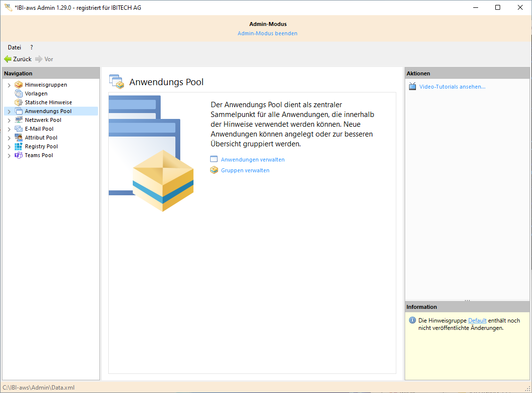Click the Admin-Modus beenden link
The height and width of the screenshot is (393, 532).
(267, 33)
